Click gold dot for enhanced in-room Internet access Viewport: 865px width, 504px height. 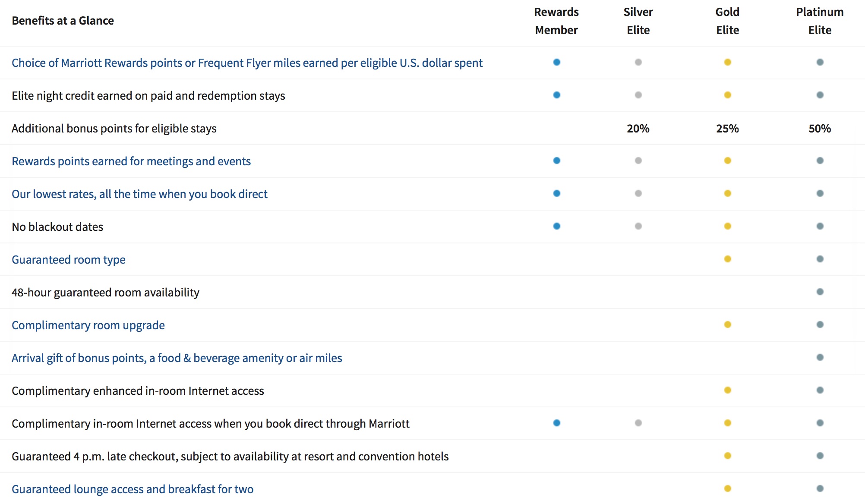coord(728,390)
